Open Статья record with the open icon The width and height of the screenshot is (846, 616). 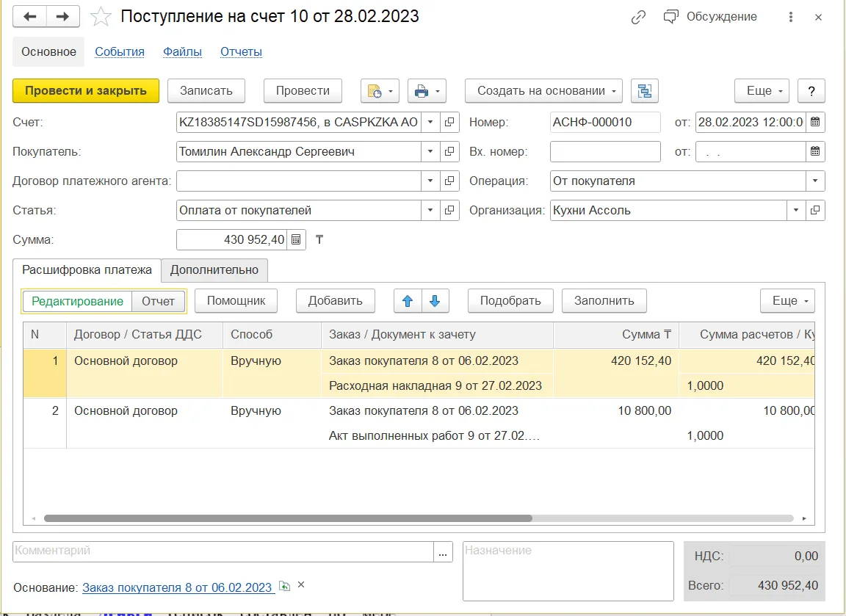449,211
